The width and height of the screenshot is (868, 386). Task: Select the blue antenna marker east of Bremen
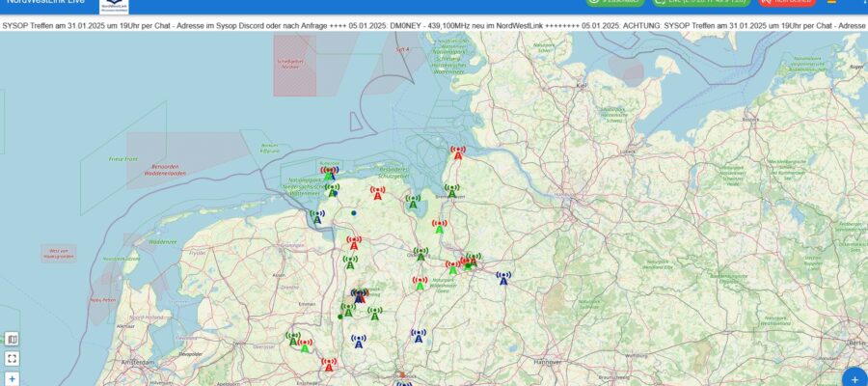click(x=502, y=279)
